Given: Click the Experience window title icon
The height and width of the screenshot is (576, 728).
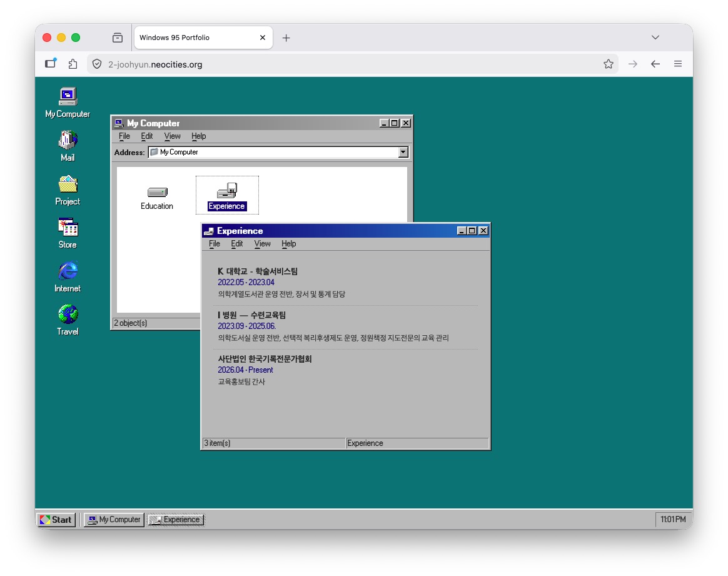Looking at the screenshot, I should tap(209, 231).
